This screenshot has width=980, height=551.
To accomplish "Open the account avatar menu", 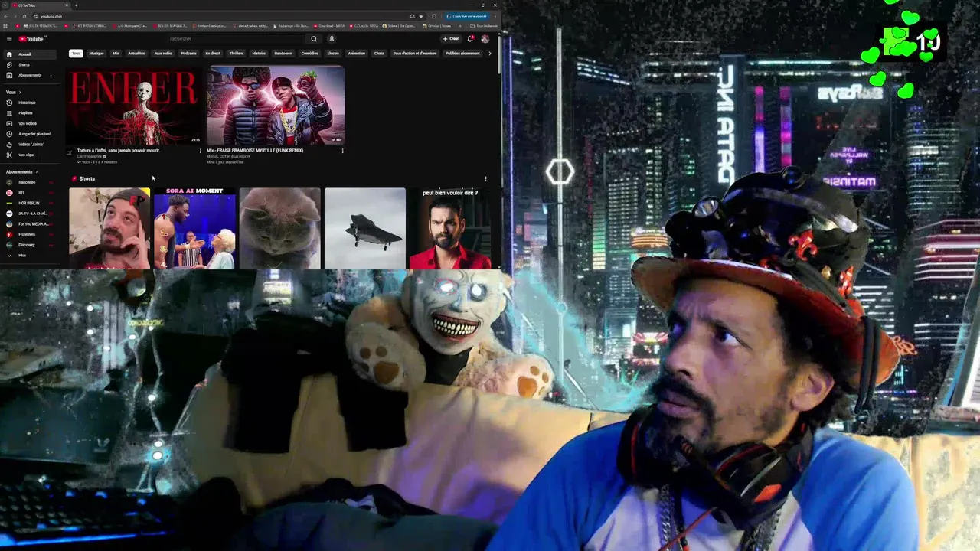I will click(x=485, y=39).
